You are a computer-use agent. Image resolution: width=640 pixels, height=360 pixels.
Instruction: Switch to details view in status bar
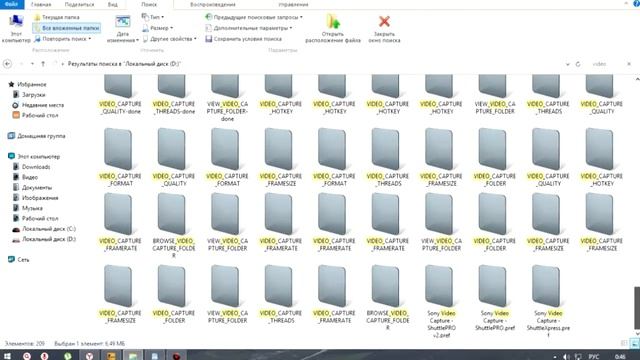(x=624, y=344)
